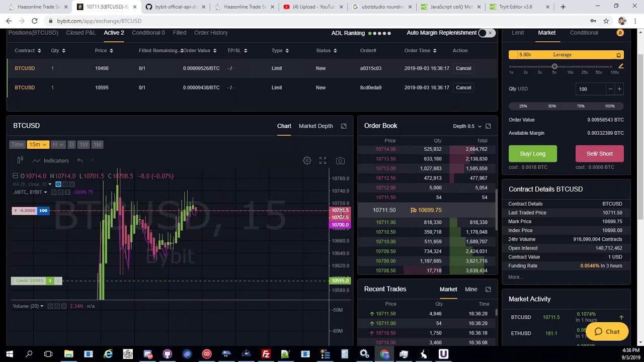
Task: Open the Indicators menu on chart
Action: [51, 160]
